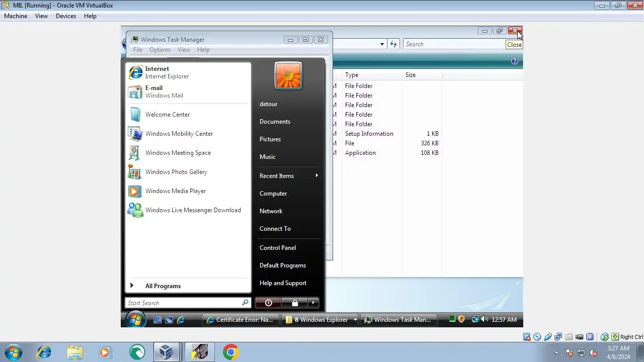Click the green Task Manager tray icon
644x362 pixels.
[x=452, y=319]
